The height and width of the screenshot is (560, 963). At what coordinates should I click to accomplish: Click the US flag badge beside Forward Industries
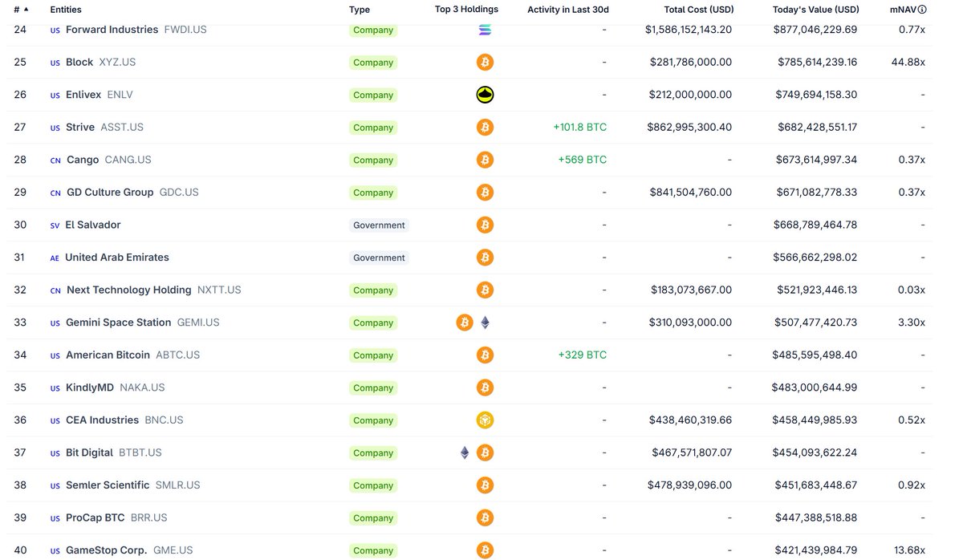54,29
